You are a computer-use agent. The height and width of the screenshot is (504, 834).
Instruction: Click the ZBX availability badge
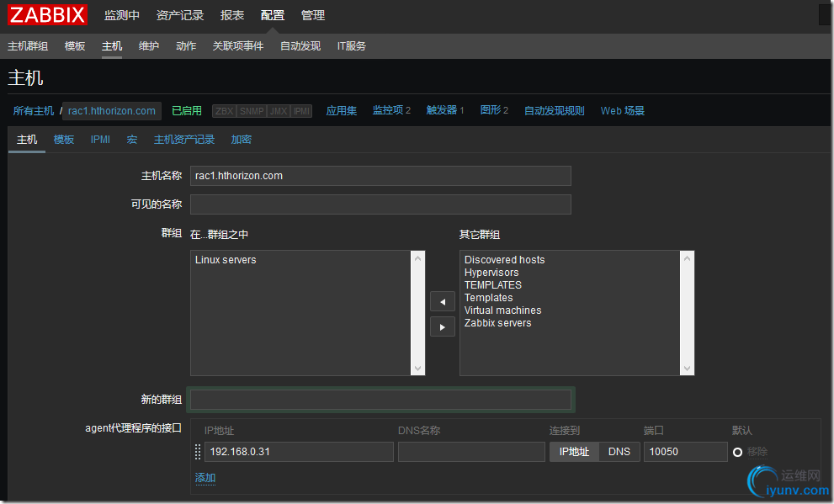[224, 111]
